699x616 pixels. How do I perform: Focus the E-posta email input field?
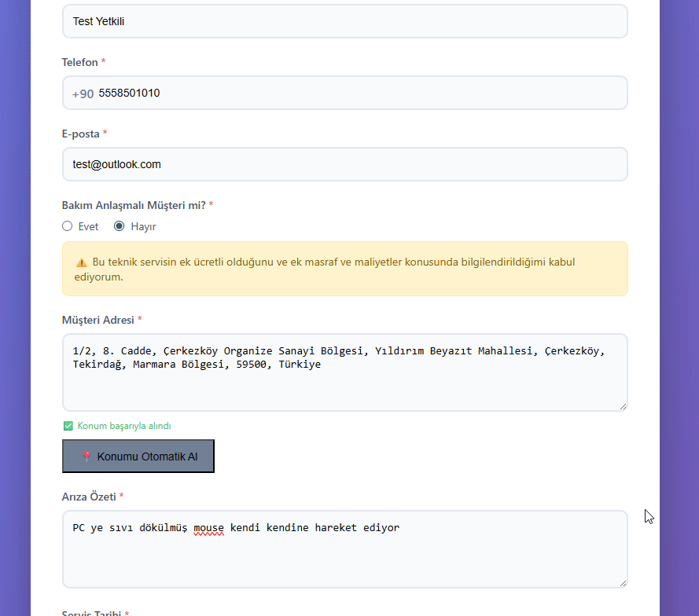tap(344, 164)
